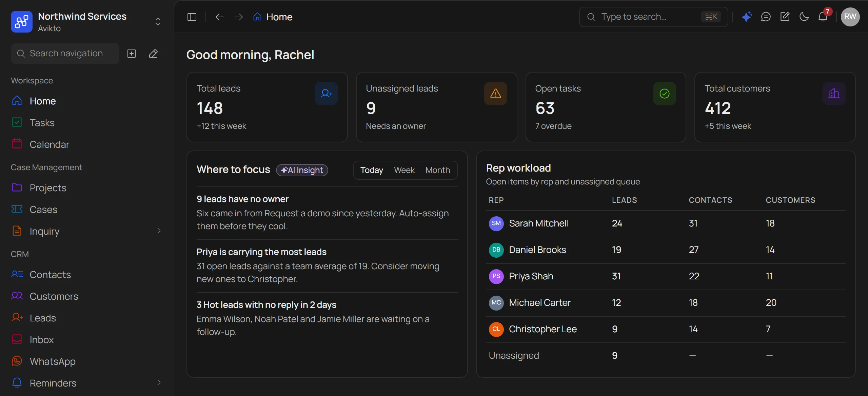Click the AI Insight badge

[x=302, y=170]
